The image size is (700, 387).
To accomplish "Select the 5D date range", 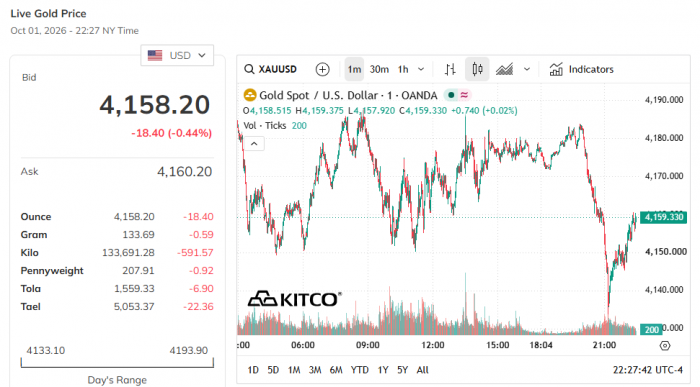I will coord(273,370).
